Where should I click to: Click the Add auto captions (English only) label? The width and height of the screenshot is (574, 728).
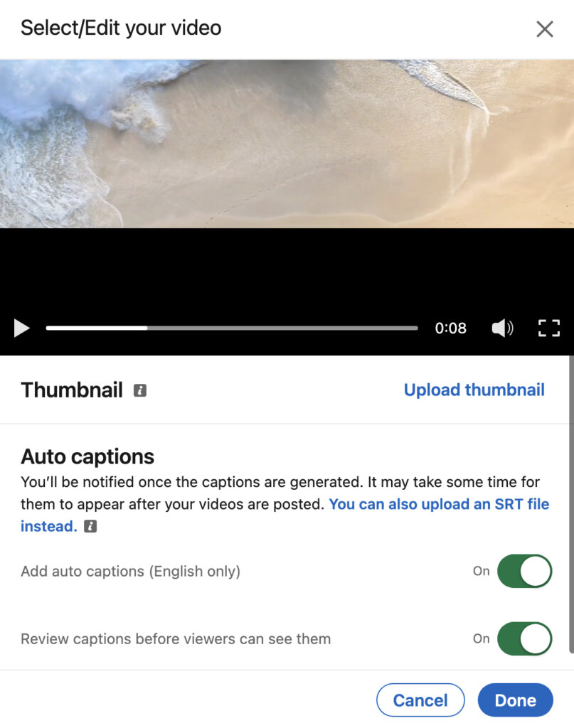point(130,571)
